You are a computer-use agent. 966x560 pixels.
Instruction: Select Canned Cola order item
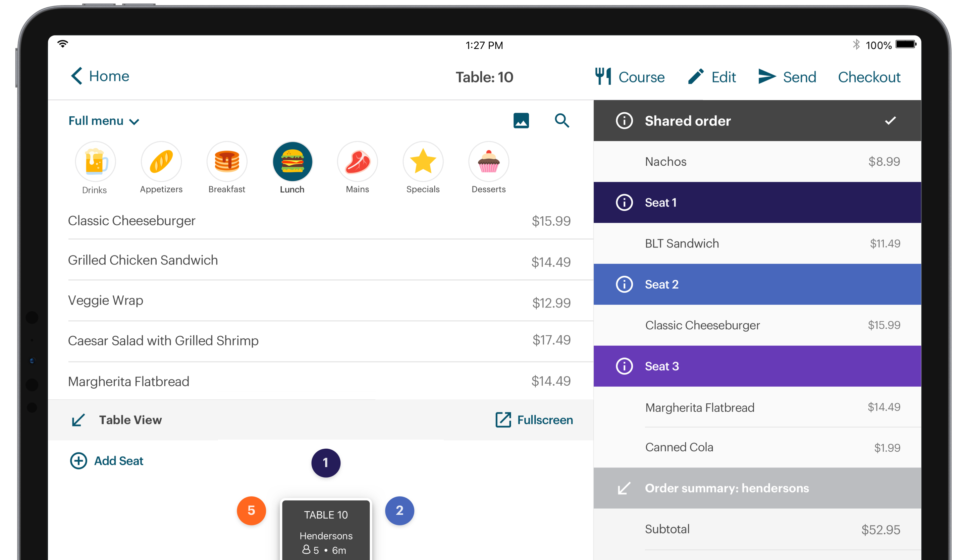point(757,447)
